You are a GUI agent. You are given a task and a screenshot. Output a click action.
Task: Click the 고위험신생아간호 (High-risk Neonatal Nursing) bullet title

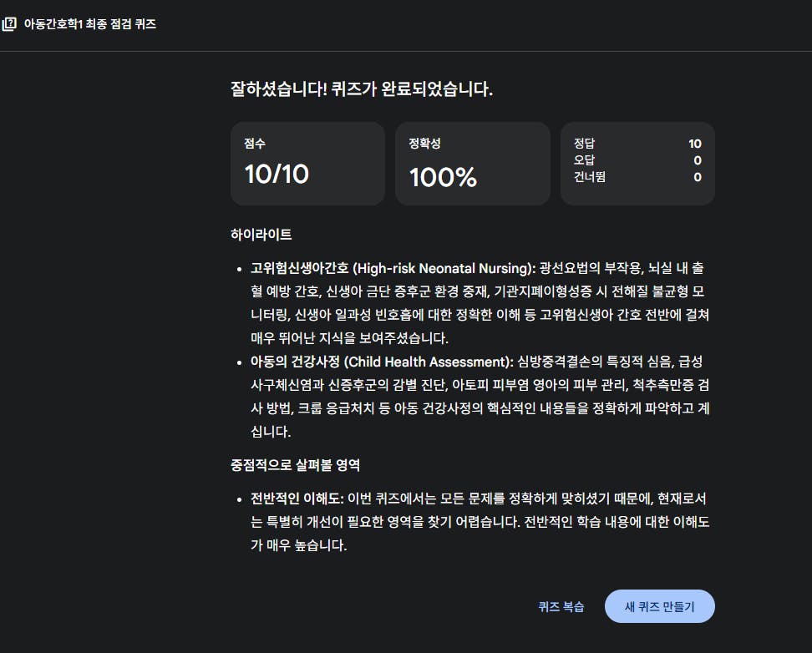click(393, 268)
